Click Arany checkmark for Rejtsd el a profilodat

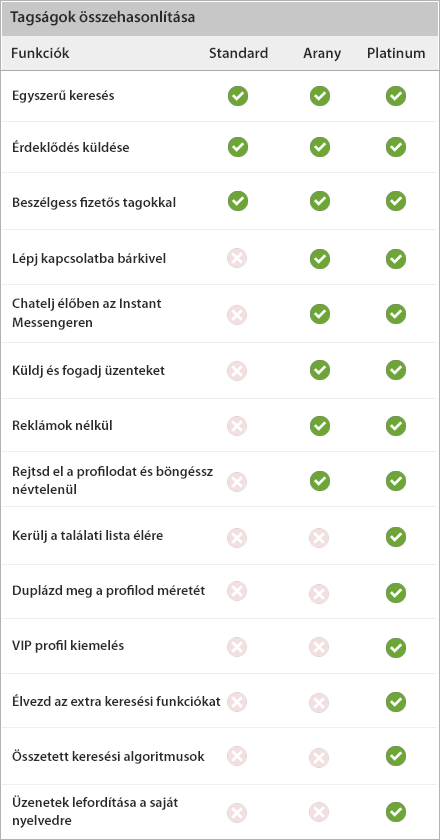[x=319, y=481]
